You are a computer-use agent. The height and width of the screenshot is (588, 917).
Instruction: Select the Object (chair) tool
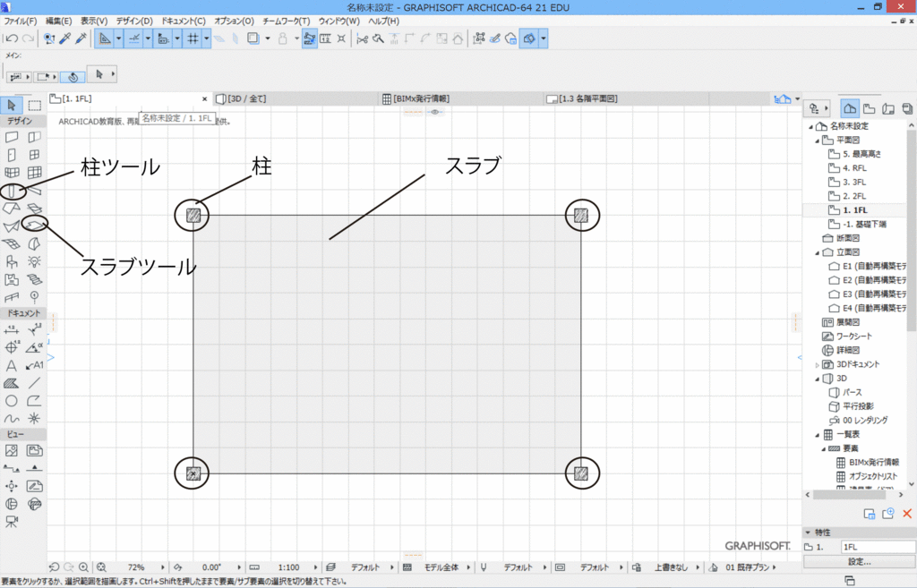coord(11,261)
